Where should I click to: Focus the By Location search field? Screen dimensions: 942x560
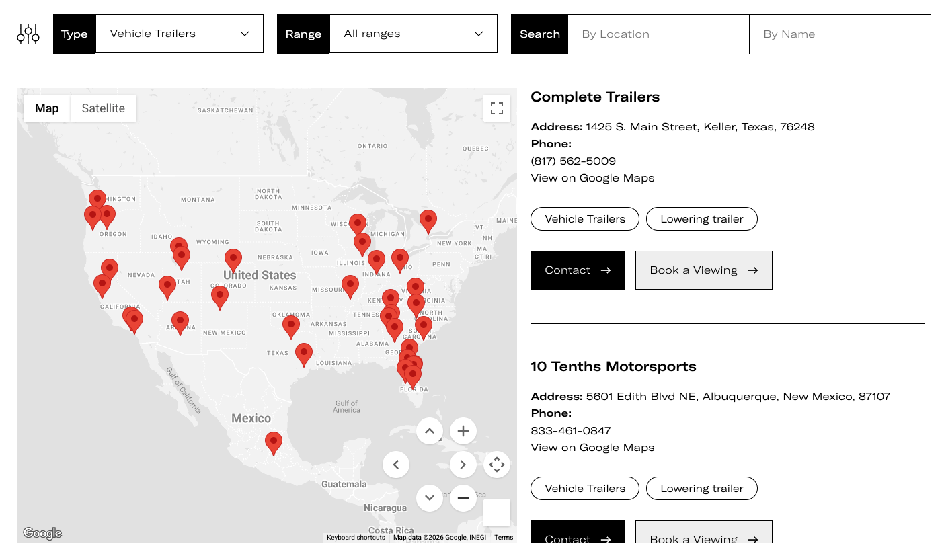(658, 34)
